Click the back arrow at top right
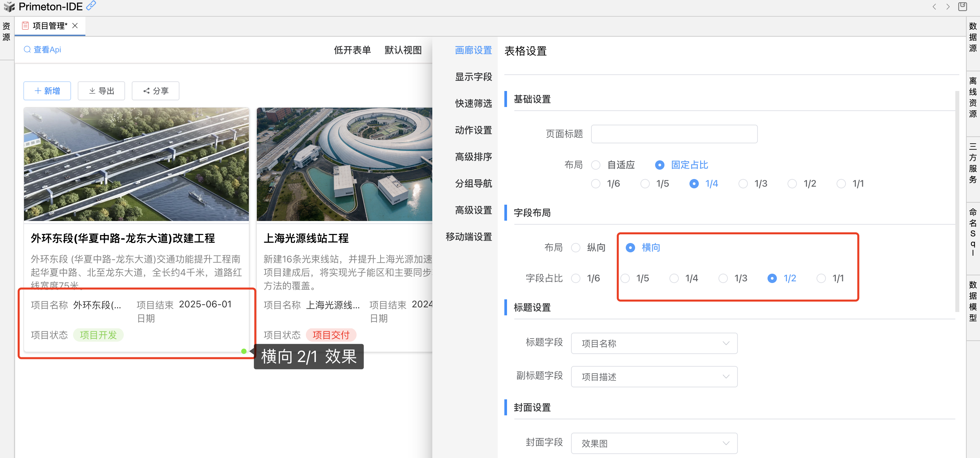980x458 pixels. coord(934,7)
